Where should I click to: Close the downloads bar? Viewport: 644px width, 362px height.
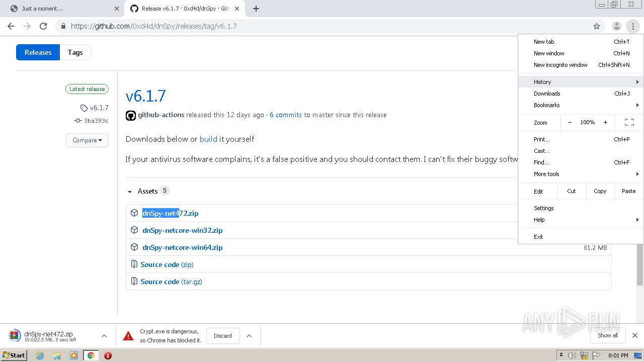[x=635, y=335]
